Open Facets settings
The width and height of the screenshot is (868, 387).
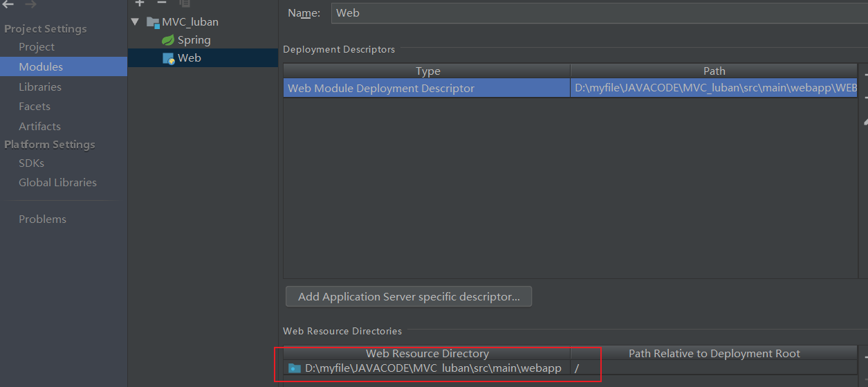tap(35, 107)
